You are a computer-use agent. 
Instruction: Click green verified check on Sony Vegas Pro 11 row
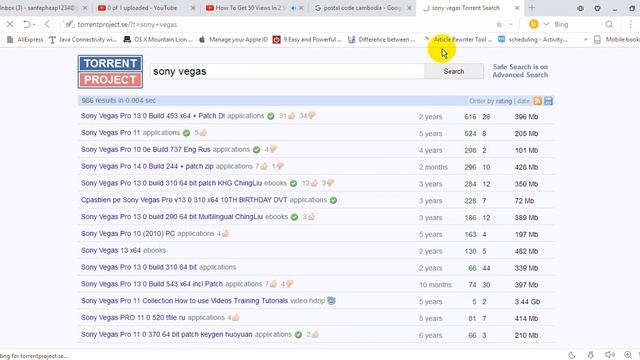coord(187,133)
